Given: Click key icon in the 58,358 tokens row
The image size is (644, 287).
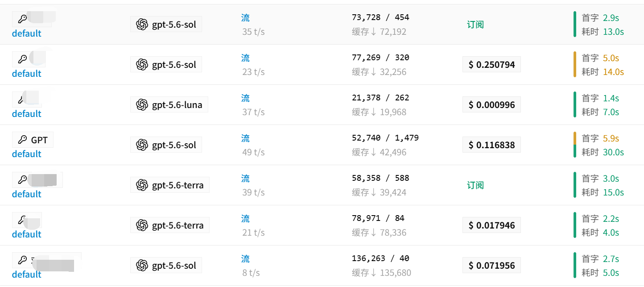Looking at the screenshot, I should pos(22,180).
